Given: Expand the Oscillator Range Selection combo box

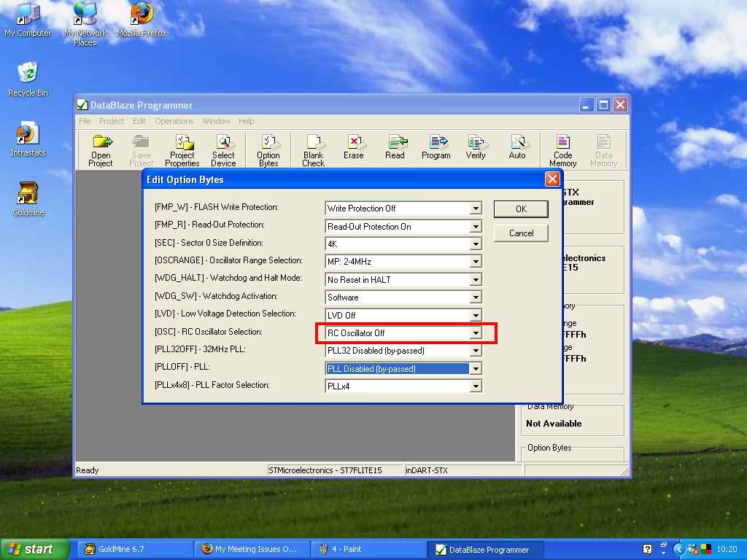Looking at the screenshot, I should click(476, 262).
